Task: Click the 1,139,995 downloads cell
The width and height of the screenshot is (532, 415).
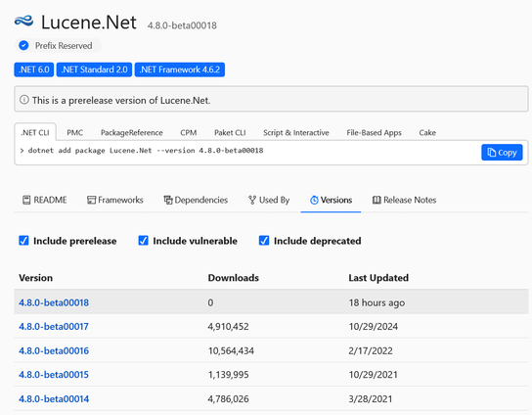Action: point(228,374)
